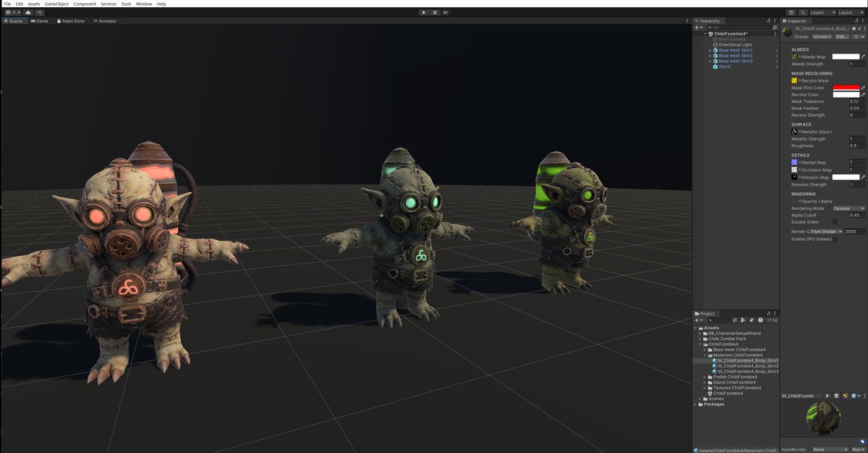Toggle hidden packages visibility count 14
This screenshot has width=868, height=453.
pyautogui.click(x=772, y=320)
